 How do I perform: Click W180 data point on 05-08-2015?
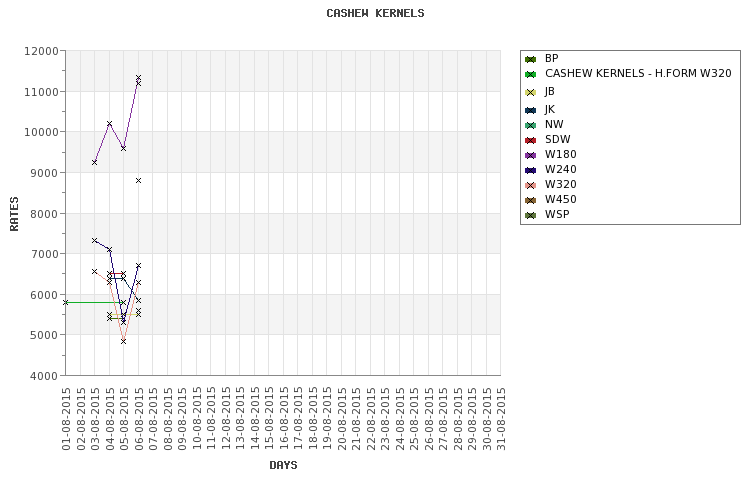(x=123, y=148)
